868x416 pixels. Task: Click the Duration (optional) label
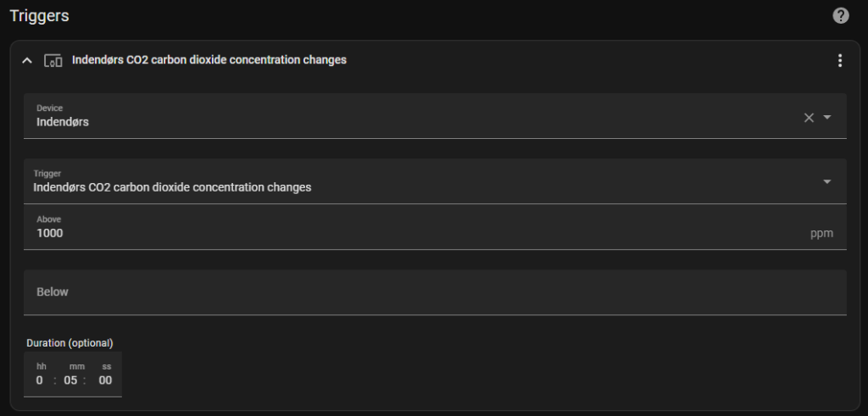click(x=70, y=343)
